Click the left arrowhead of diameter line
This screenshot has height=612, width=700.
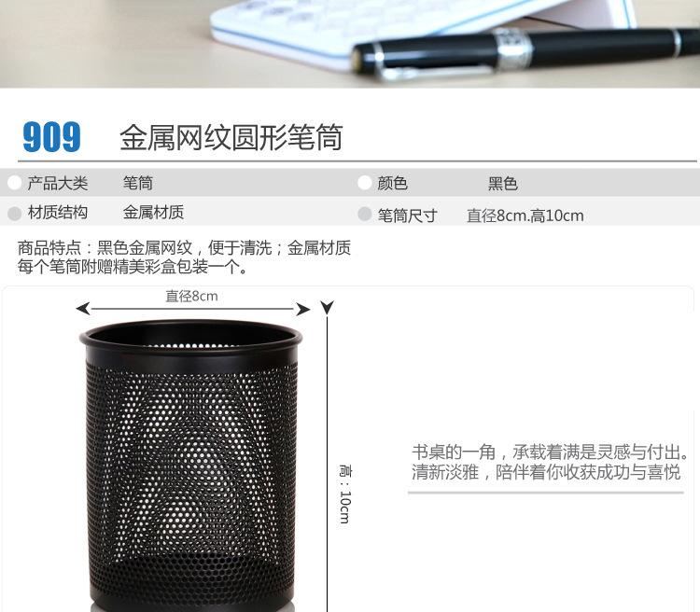[83, 309]
